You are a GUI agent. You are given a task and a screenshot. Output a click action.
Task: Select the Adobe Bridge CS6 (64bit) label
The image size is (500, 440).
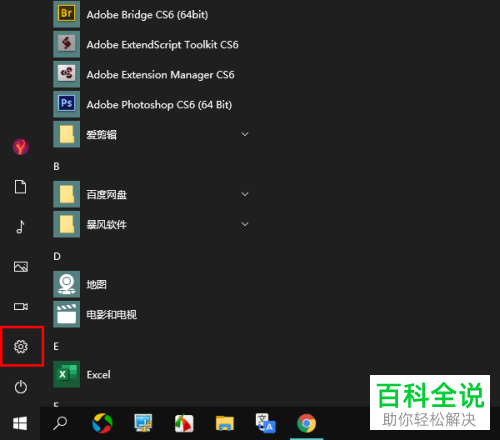(x=147, y=15)
